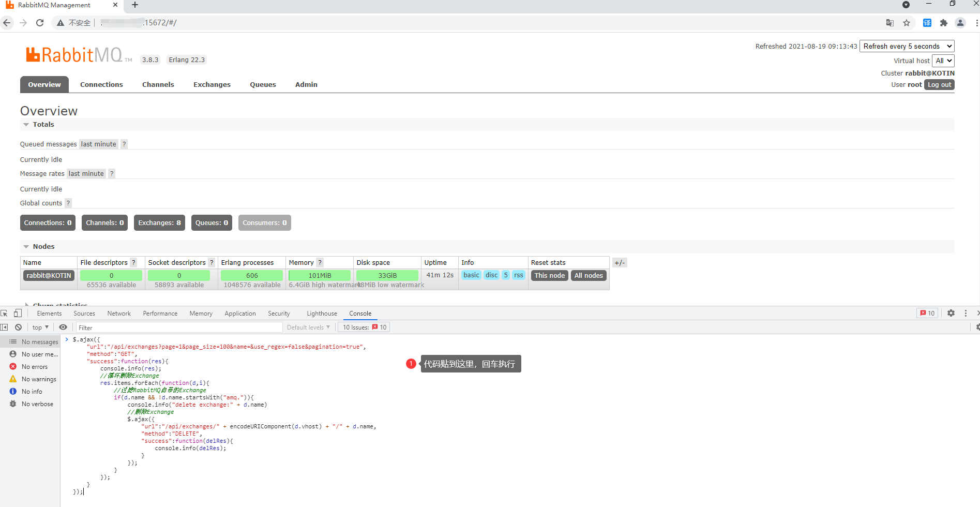Open the Channels tab
This screenshot has width=980, height=507.
158,85
